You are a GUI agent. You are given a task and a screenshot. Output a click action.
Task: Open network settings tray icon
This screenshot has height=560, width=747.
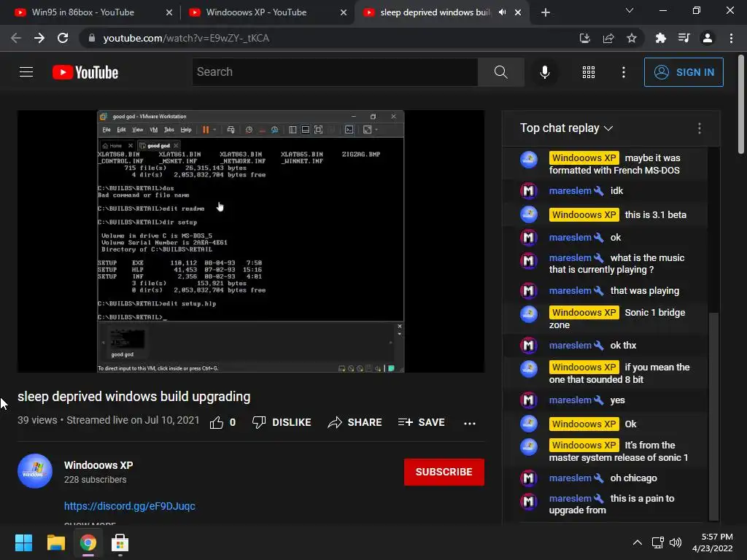658,542
